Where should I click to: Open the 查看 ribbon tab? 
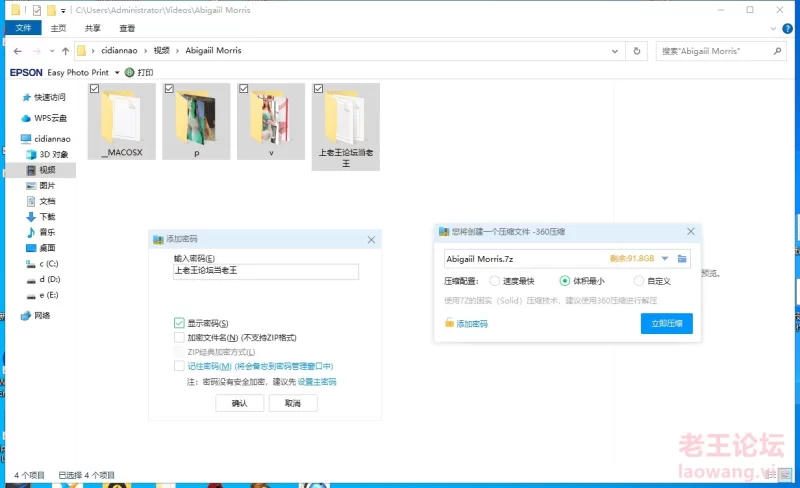point(127,29)
